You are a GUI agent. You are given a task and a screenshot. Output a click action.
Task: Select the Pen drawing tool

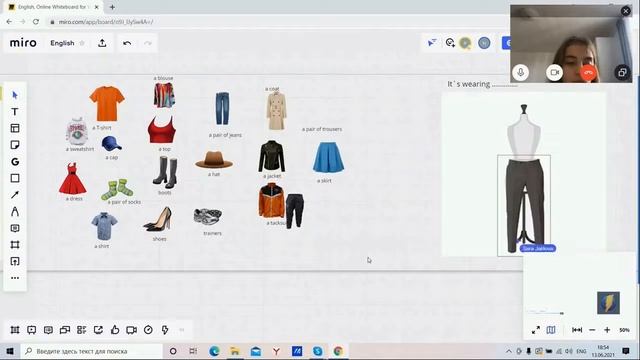tap(15, 211)
